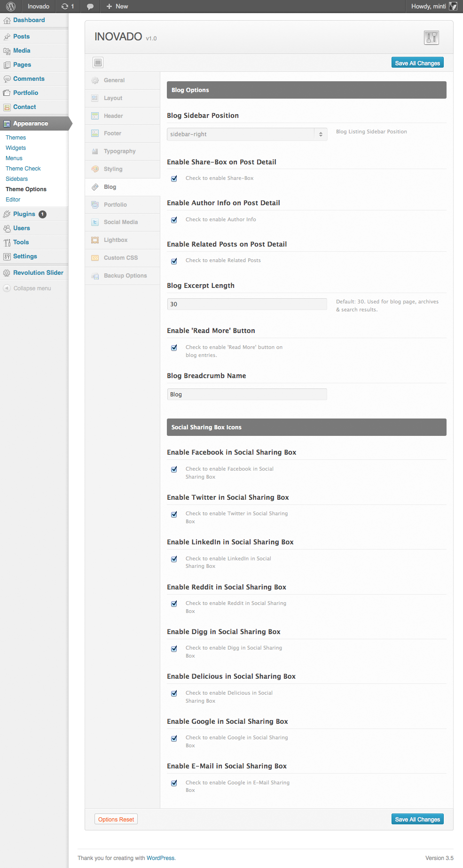
Task: Click the General gear icon
Action: 95,80
